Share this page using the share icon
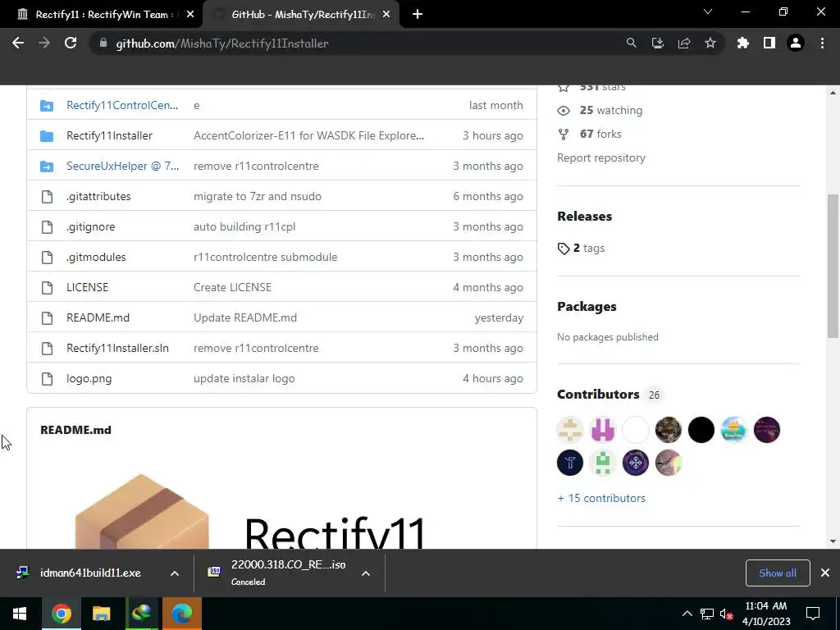This screenshot has height=630, width=840. [x=684, y=43]
